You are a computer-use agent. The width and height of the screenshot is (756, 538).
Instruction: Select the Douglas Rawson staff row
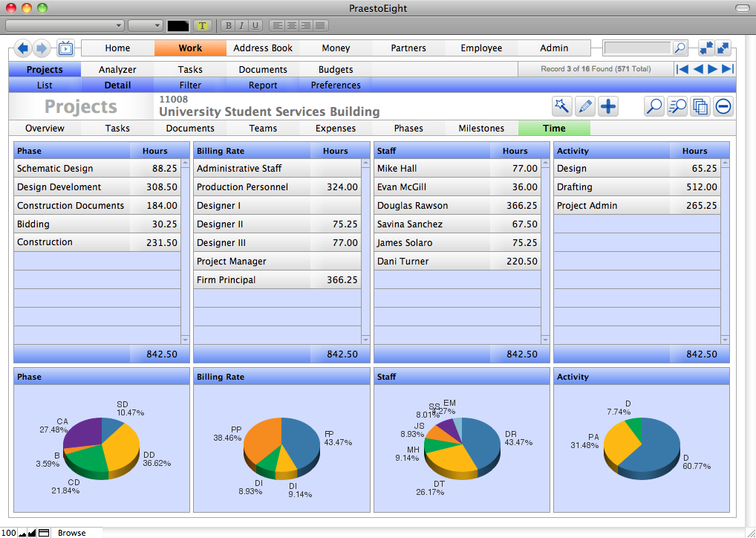(x=457, y=206)
